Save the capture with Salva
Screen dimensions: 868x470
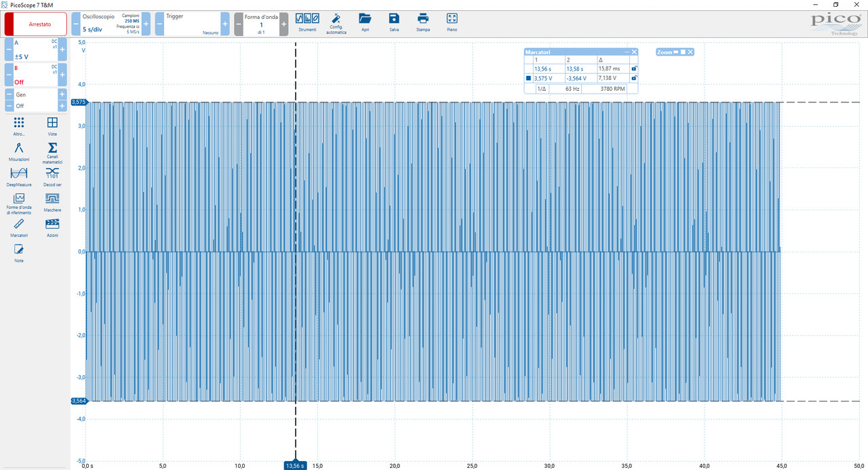(x=394, y=22)
